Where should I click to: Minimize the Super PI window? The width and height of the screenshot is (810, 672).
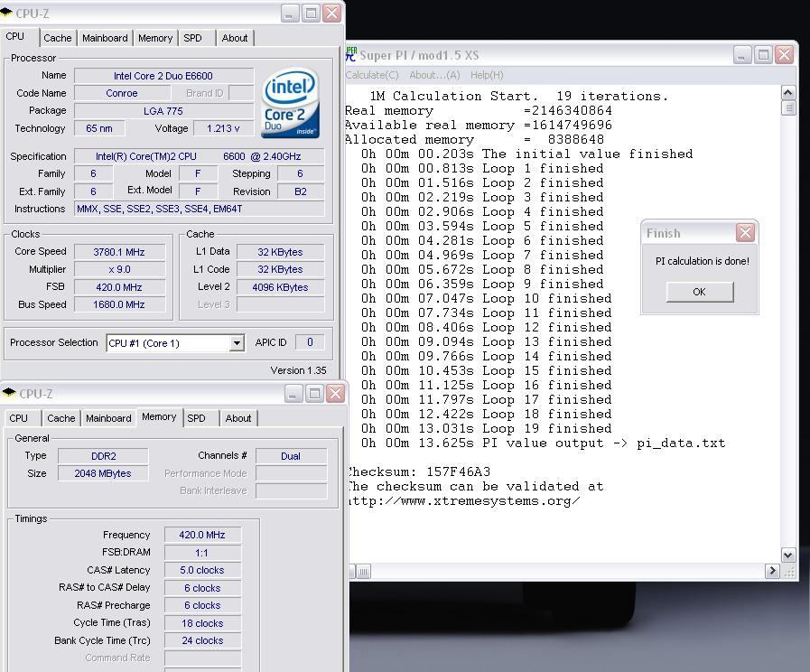pos(741,55)
